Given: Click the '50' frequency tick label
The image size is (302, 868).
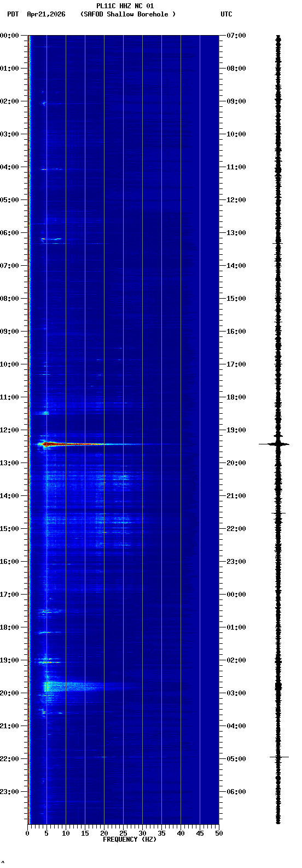Looking at the screenshot, I should coord(219,833).
